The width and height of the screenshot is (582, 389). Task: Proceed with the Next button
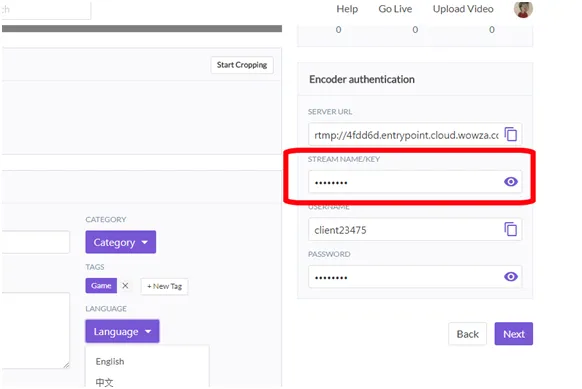[514, 334]
